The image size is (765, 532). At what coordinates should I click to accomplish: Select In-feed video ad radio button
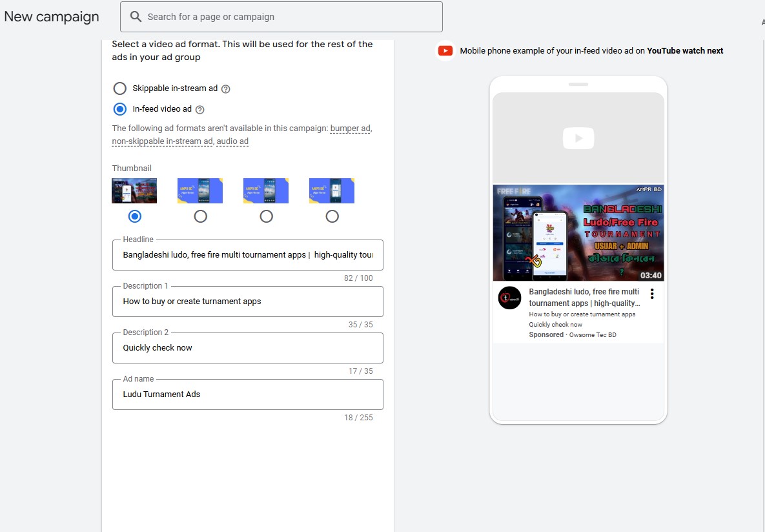pyautogui.click(x=119, y=109)
